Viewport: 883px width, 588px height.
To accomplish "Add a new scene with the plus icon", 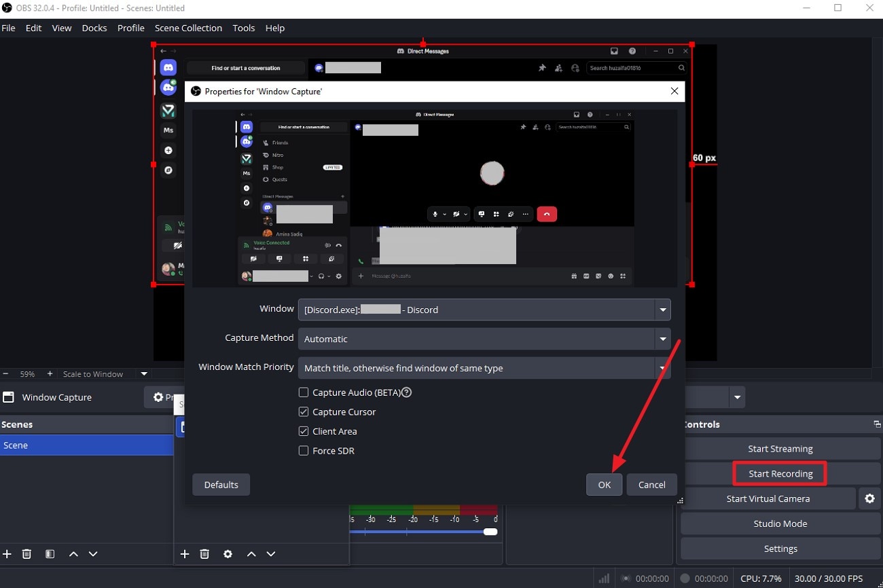I will 7,553.
